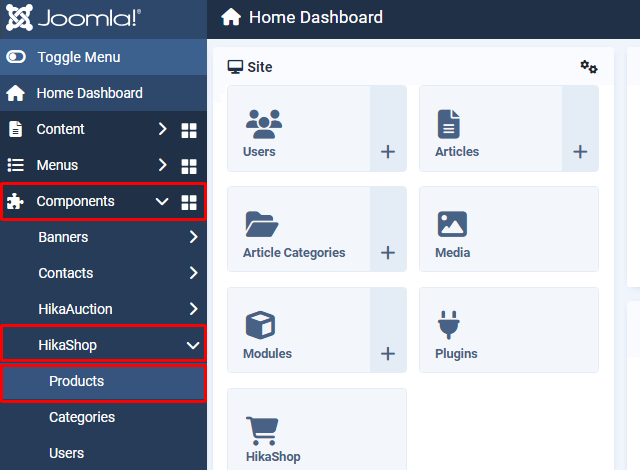The width and height of the screenshot is (640, 470).
Task: Open HikaAuction under Components
Action: click(76, 309)
